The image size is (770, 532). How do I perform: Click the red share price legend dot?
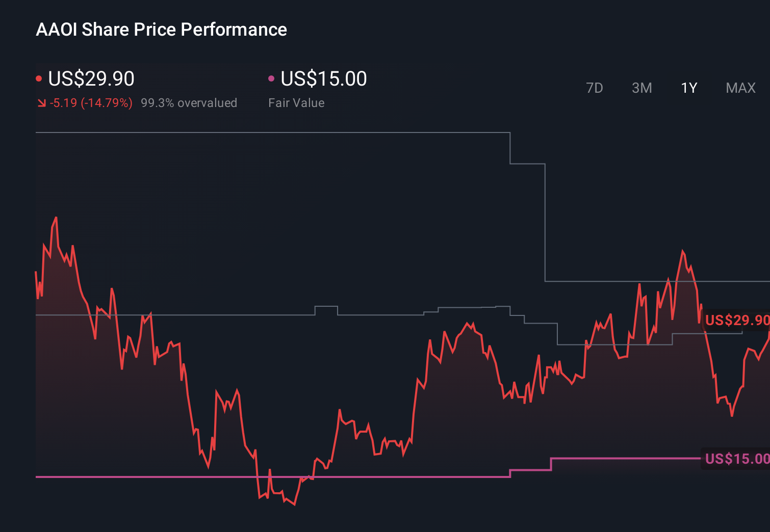[x=39, y=77]
